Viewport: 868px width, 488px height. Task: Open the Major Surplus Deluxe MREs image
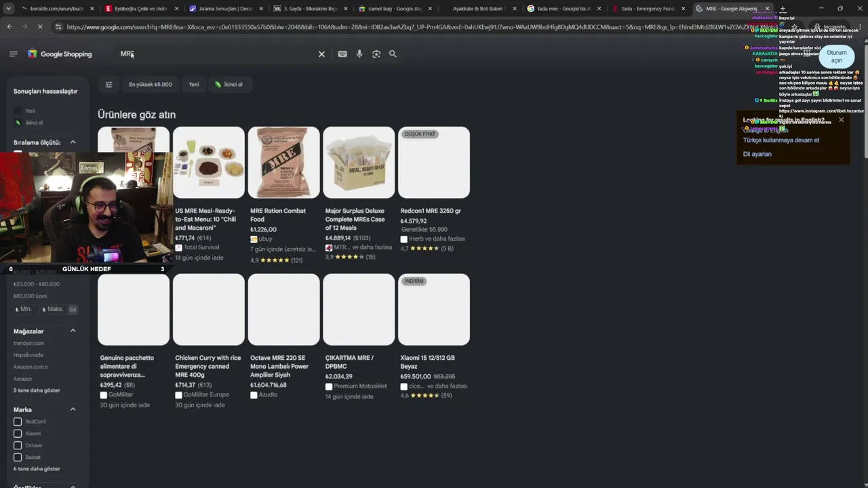(359, 163)
